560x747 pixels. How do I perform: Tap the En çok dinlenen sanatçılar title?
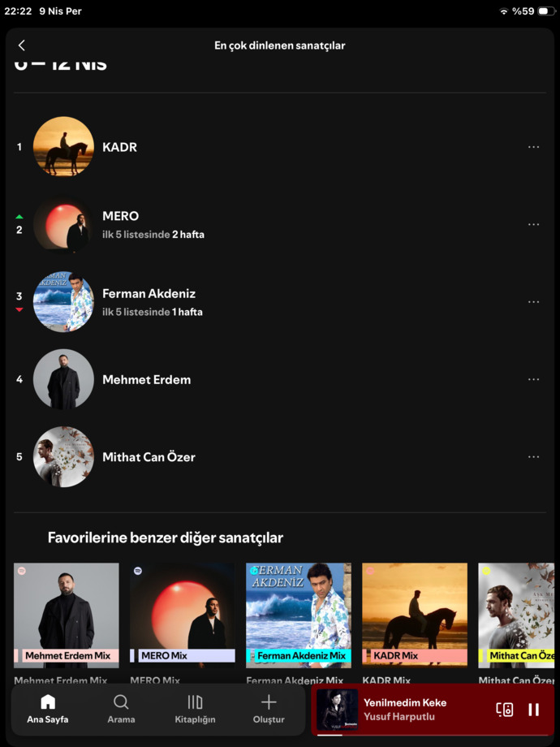(279, 45)
